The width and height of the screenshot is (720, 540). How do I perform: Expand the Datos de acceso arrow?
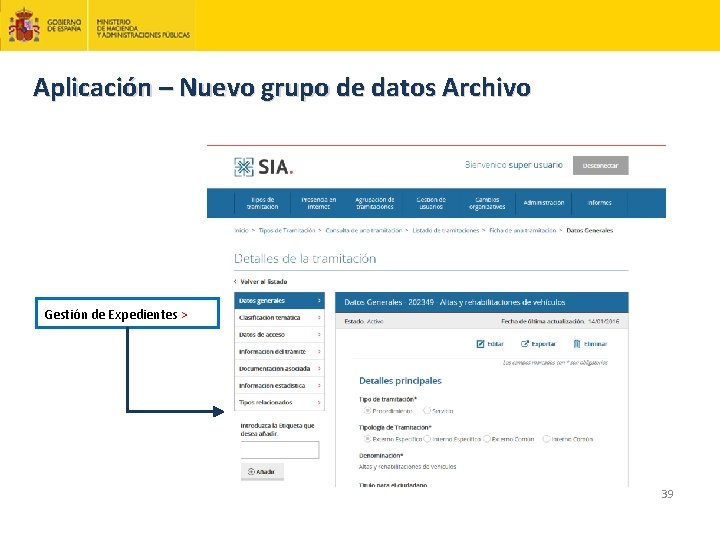[x=319, y=335]
